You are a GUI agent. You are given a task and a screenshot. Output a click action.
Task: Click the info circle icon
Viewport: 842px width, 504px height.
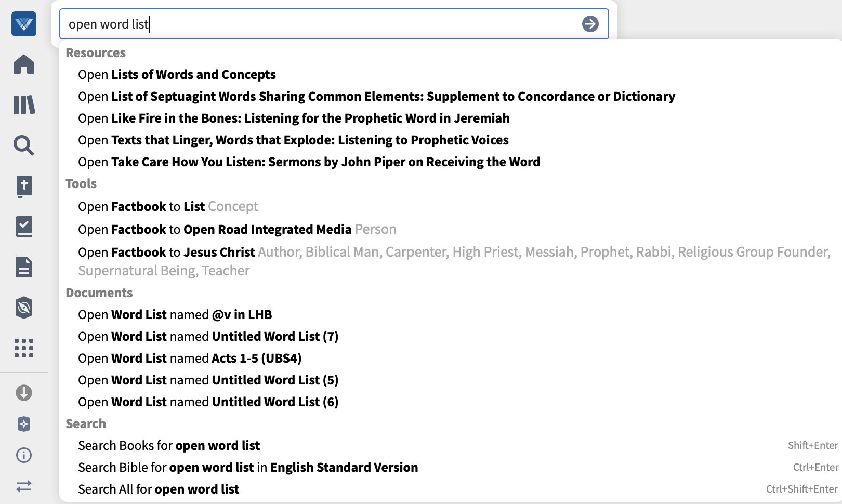[x=24, y=455]
